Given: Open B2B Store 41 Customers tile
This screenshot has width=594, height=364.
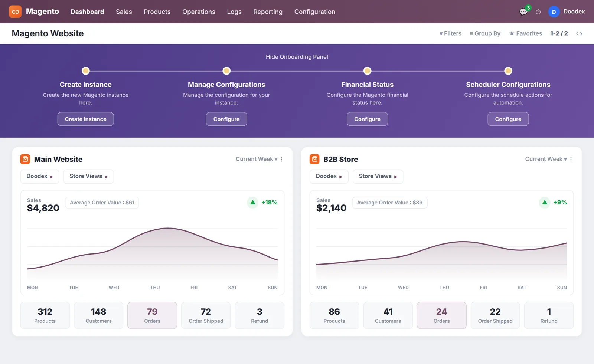Looking at the screenshot, I should click(388, 315).
